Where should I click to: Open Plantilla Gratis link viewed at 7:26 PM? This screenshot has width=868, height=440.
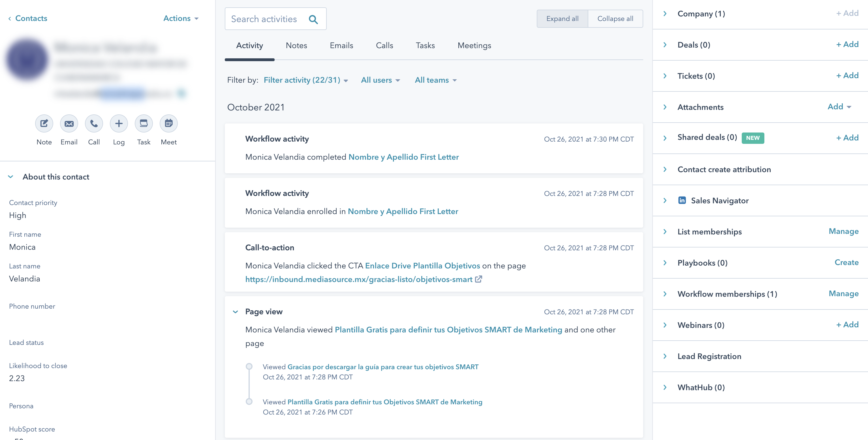385,402
